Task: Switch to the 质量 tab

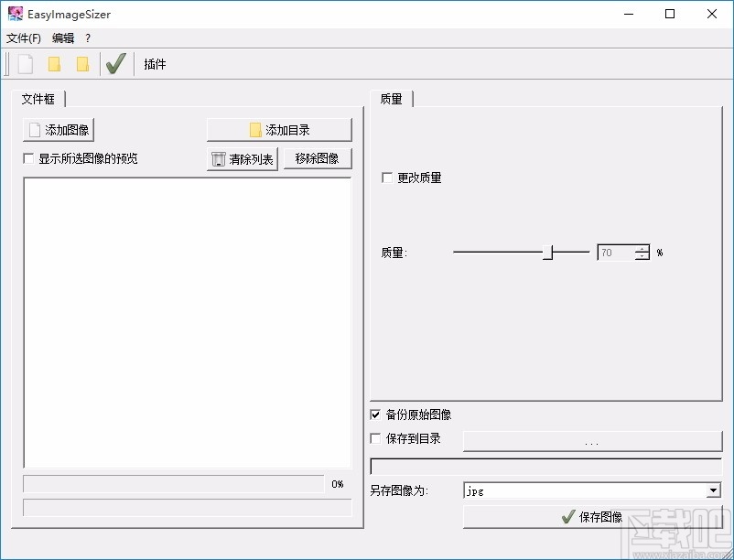Action: click(390, 99)
